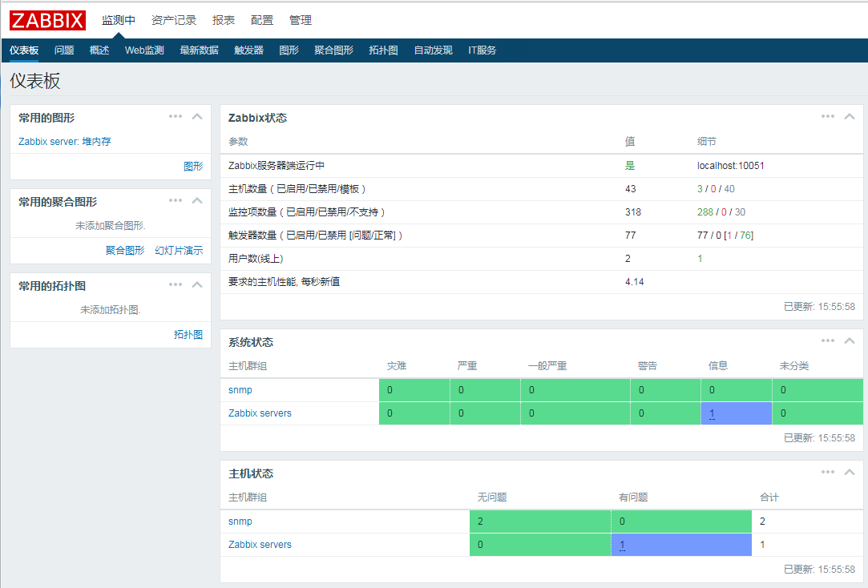Image resolution: width=868 pixels, height=588 pixels.
Task: Open the 配置 menu
Action: click(x=262, y=19)
